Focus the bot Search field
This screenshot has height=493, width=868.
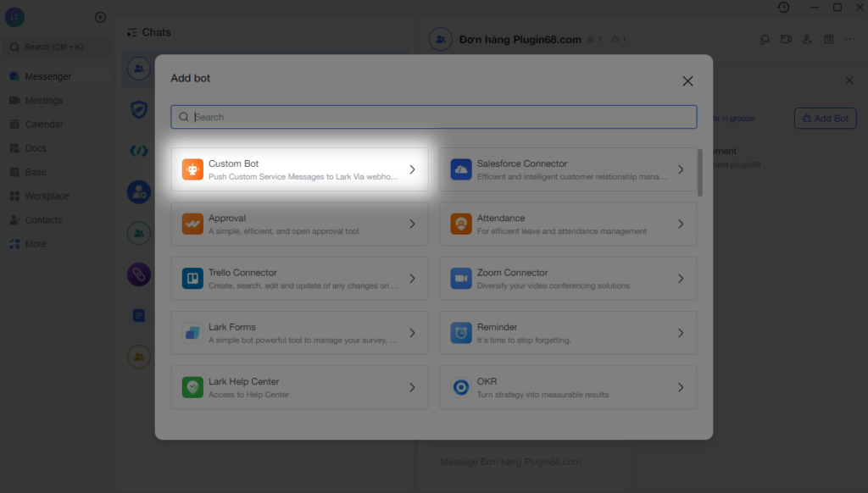click(434, 117)
